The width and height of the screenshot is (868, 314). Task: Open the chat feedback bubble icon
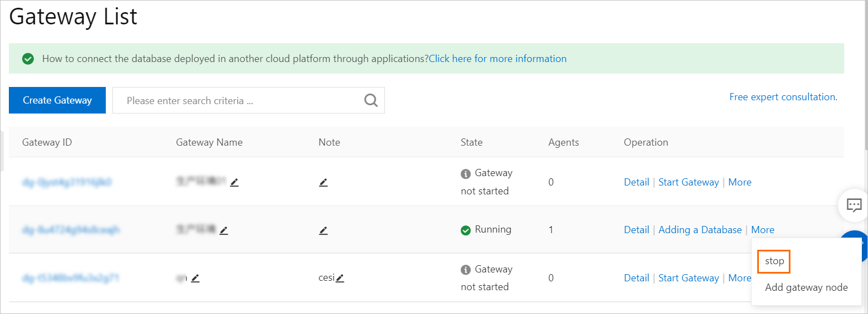click(854, 205)
